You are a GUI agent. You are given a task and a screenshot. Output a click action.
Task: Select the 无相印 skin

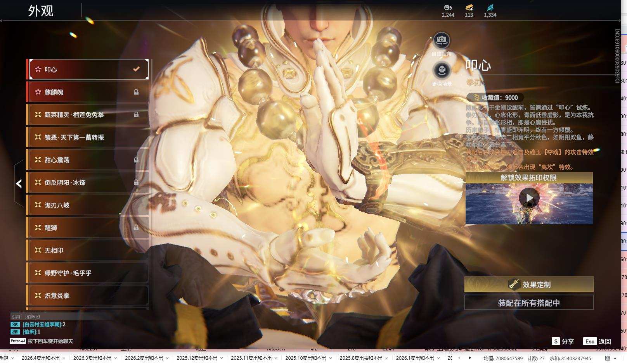click(x=87, y=250)
